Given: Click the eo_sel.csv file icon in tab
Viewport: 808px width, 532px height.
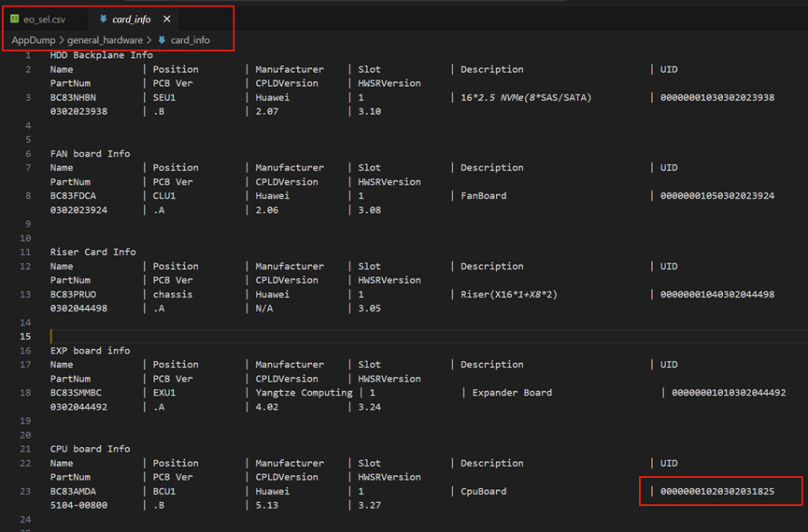Looking at the screenshot, I should click(x=15, y=20).
